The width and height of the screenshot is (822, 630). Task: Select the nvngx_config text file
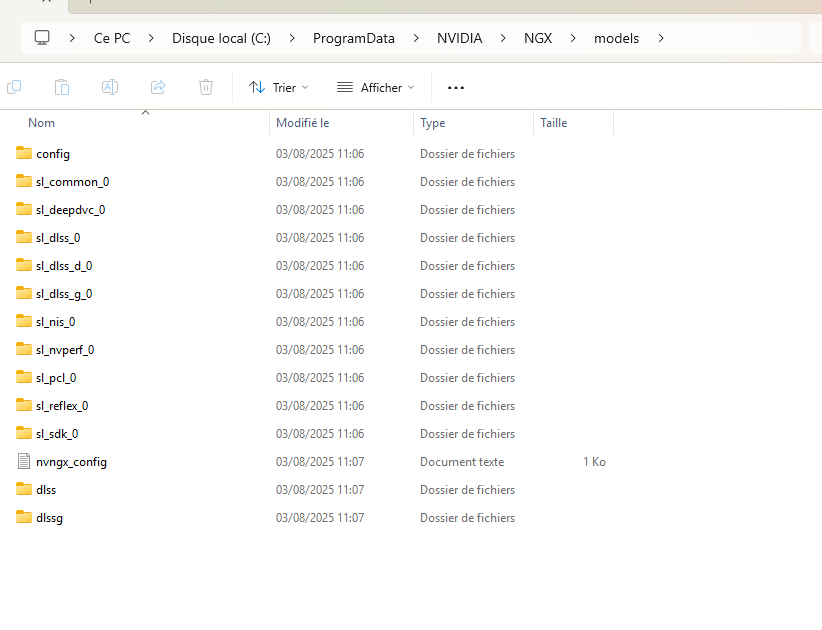[x=71, y=462]
